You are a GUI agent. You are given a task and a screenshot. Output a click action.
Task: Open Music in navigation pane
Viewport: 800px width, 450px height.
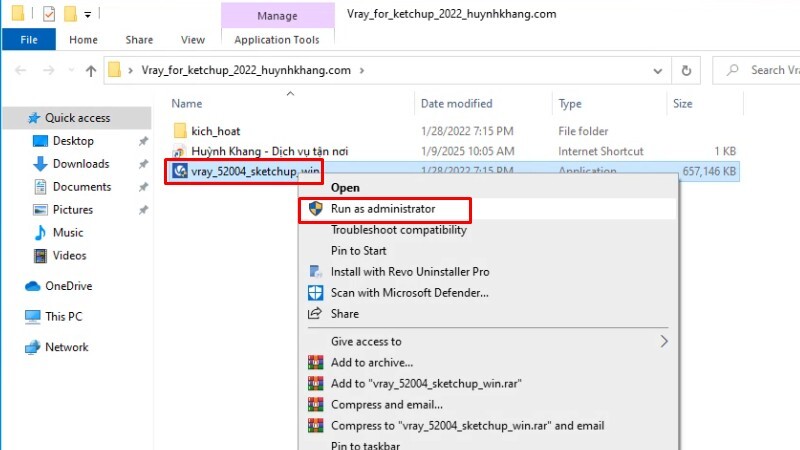pos(67,233)
